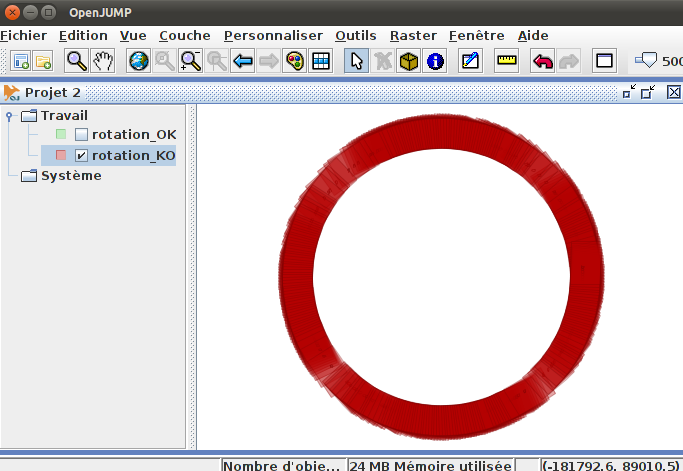Image resolution: width=683 pixels, height=471 pixels.
Task: Close the Projet 2 internal window
Action: tap(674, 92)
